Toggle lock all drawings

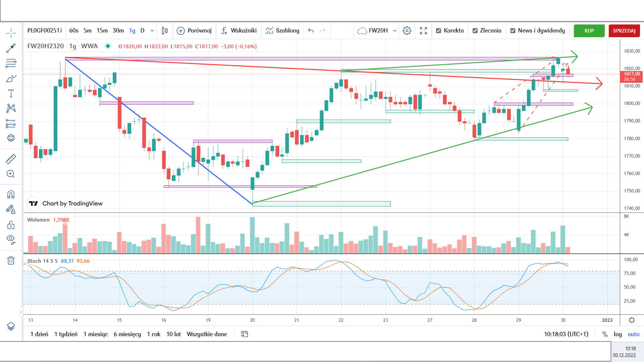(x=11, y=225)
